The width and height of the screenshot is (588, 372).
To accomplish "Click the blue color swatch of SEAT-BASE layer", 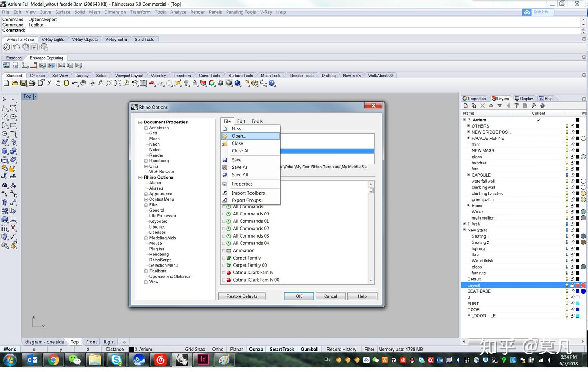I will (577, 291).
